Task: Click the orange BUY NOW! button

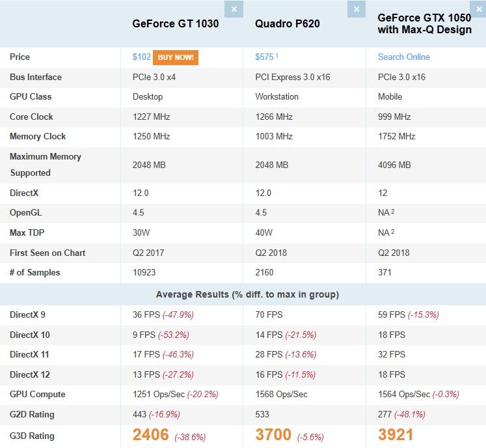Action: click(x=176, y=57)
